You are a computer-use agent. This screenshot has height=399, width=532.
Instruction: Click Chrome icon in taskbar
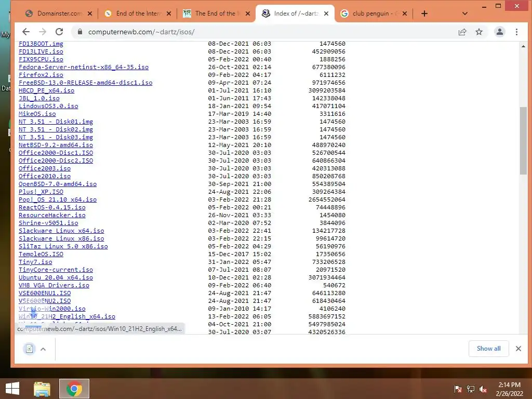tap(74, 389)
